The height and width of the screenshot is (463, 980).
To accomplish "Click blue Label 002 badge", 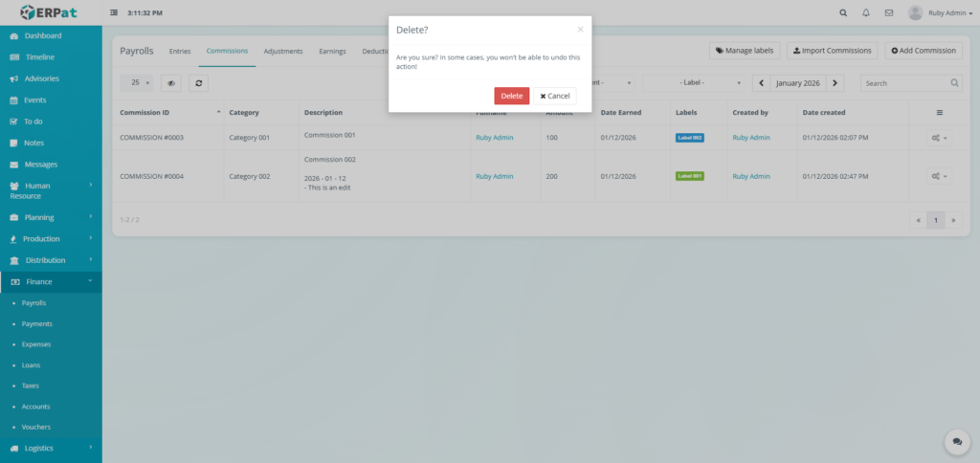I will tap(689, 138).
